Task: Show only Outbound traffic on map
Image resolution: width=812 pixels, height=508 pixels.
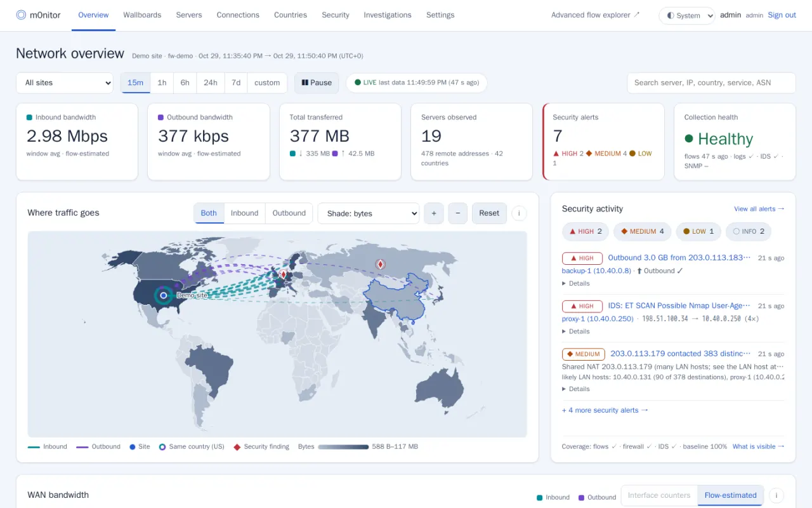Action: point(289,213)
